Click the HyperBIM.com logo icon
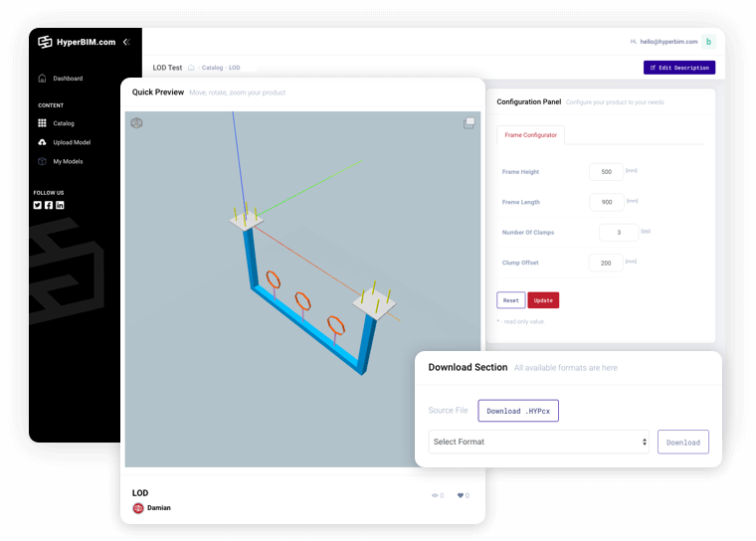The height and width of the screenshot is (541, 756). point(45,42)
